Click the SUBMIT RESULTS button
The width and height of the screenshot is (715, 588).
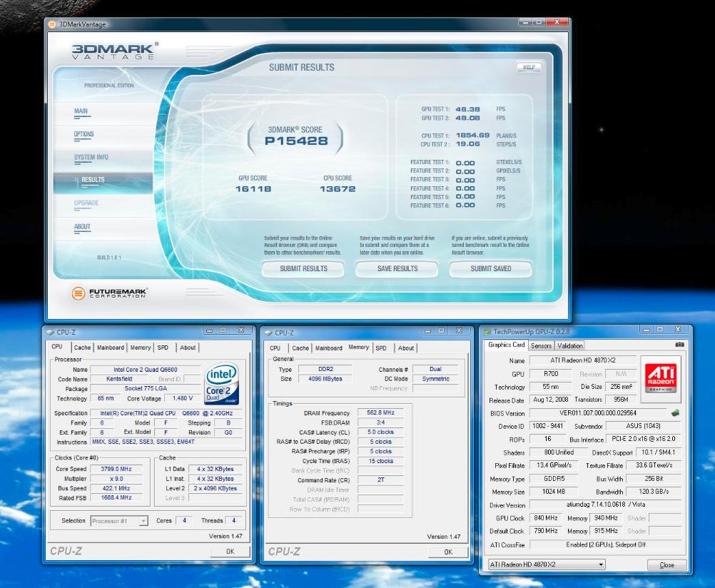(x=303, y=269)
